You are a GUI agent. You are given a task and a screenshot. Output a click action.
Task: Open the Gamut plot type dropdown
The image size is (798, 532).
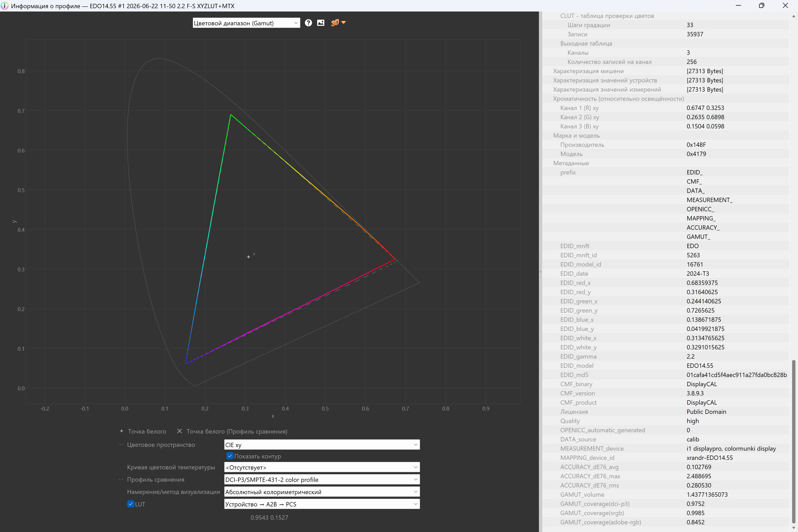point(246,23)
